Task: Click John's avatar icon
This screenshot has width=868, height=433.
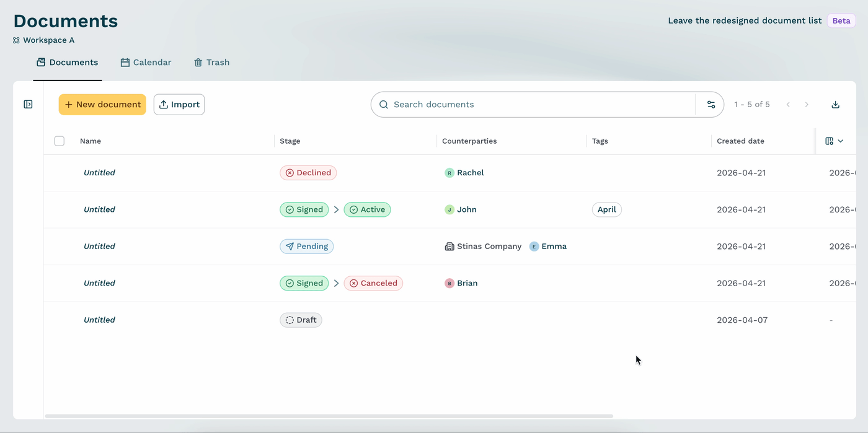Action: pyautogui.click(x=449, y=209)
